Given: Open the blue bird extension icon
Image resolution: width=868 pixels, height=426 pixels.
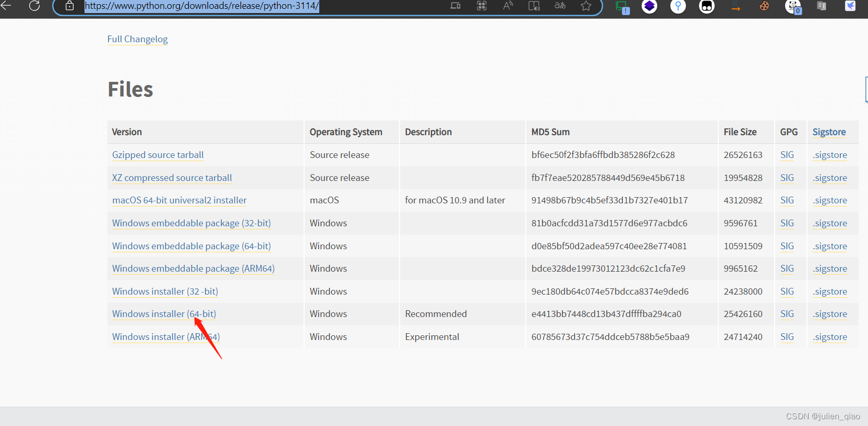Looking at the screenshot, I should (x=850, y=6).
